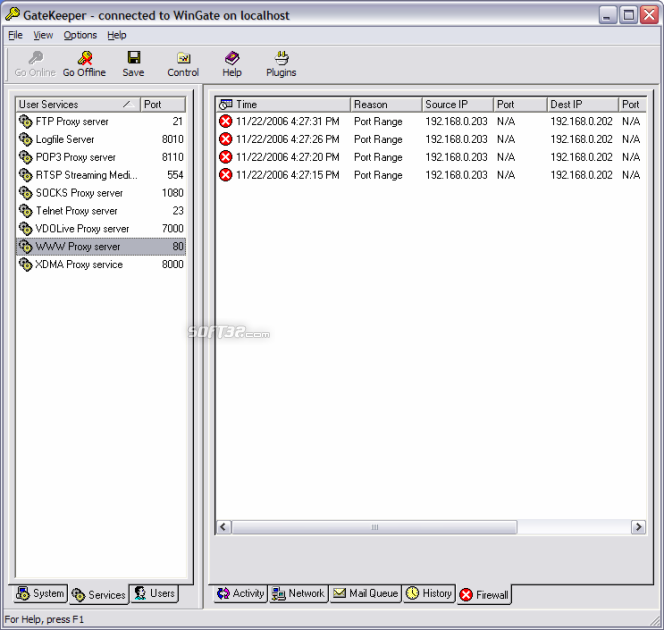Click the XDMA Proxy service gear icon
This screenshot has width=664, height=630.
pos(26,265)
